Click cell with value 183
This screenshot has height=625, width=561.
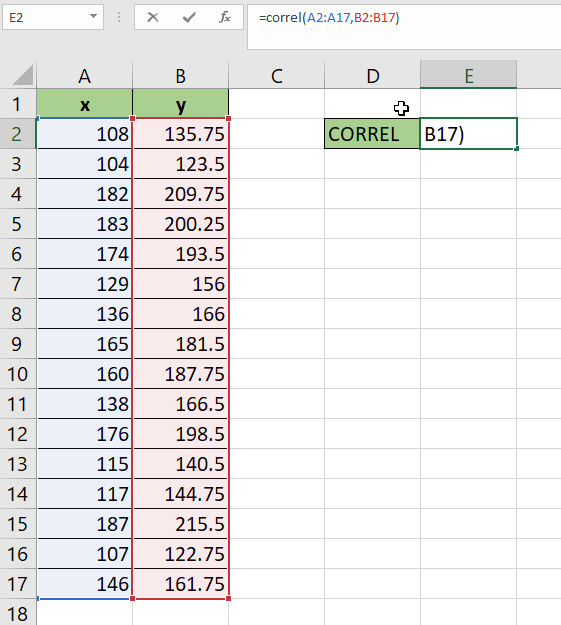tap(85, 224)
